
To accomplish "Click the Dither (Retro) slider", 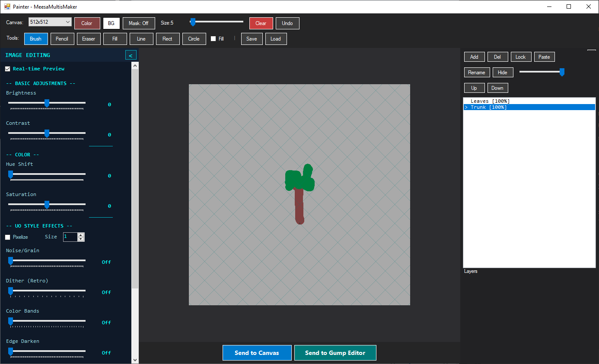I will click(47, 291).
